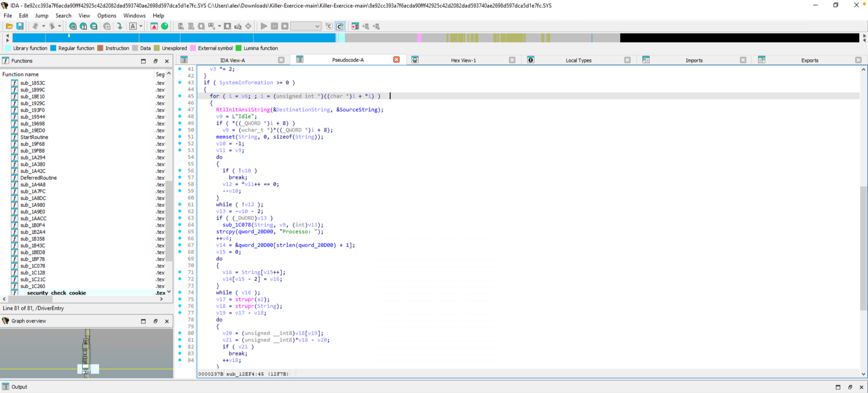Click the Local Types tab icon
Viewport: 868px width, 393px height.
click(531, 60)
